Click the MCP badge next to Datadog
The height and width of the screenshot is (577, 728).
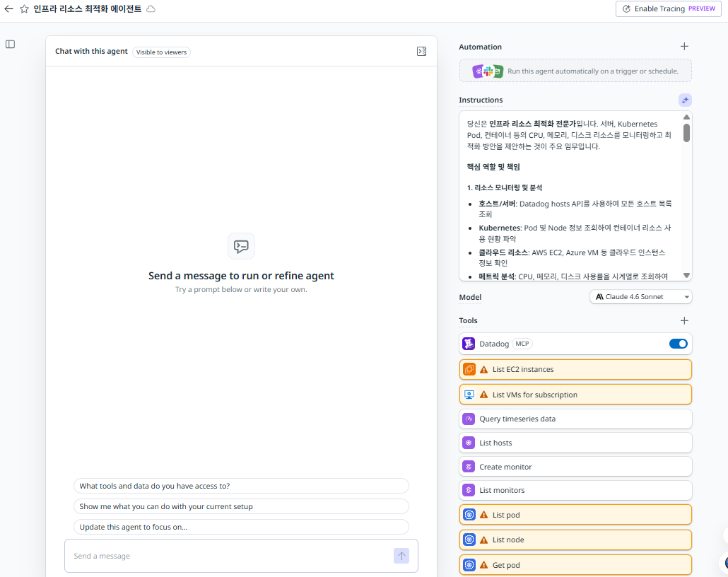click(522, 344)
